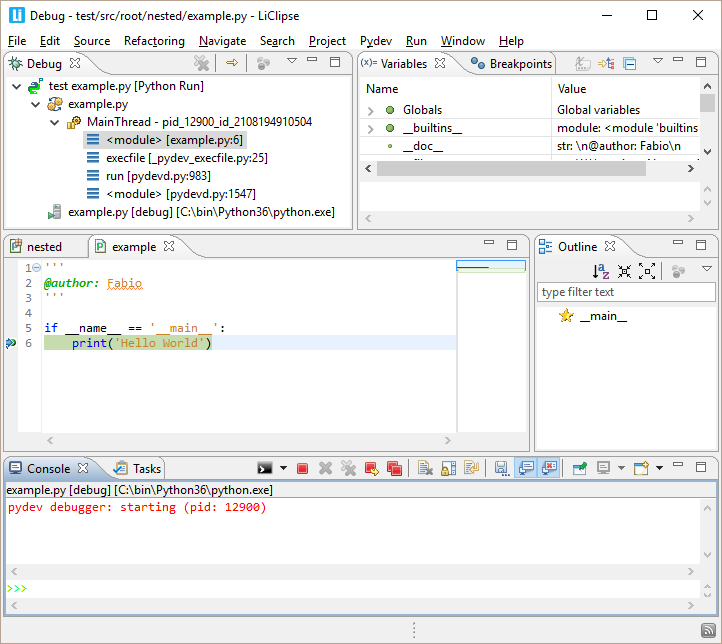Click the red Terminate/Relaunch icon with yellow arrow

(x=371, y=469)
